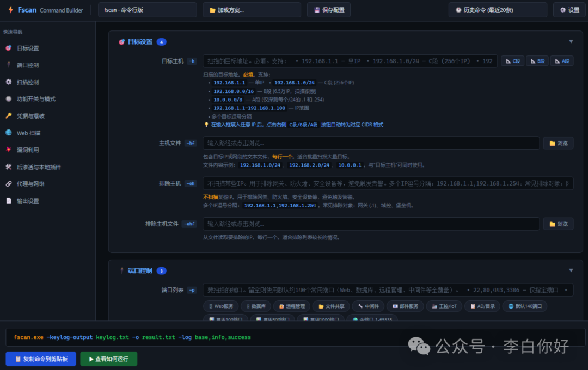Click example 192.168.0.0/16 in help text
Image resolution: width=588 pixels, height=370 pixels.
[x=234, y=91]
